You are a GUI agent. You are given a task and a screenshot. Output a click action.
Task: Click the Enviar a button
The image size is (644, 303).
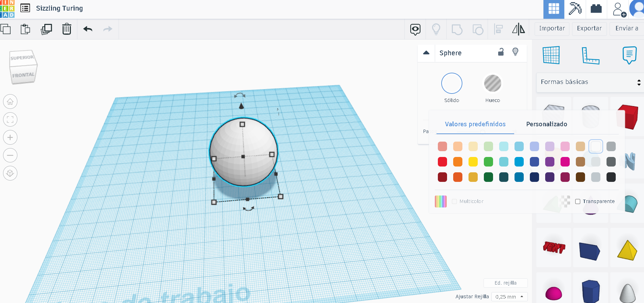pos(627,29)
